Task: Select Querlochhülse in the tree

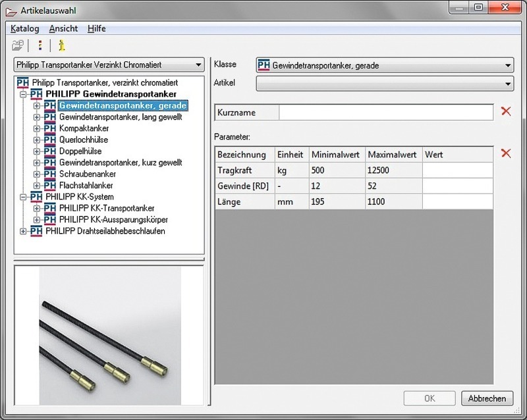Action: coord(84,140)
